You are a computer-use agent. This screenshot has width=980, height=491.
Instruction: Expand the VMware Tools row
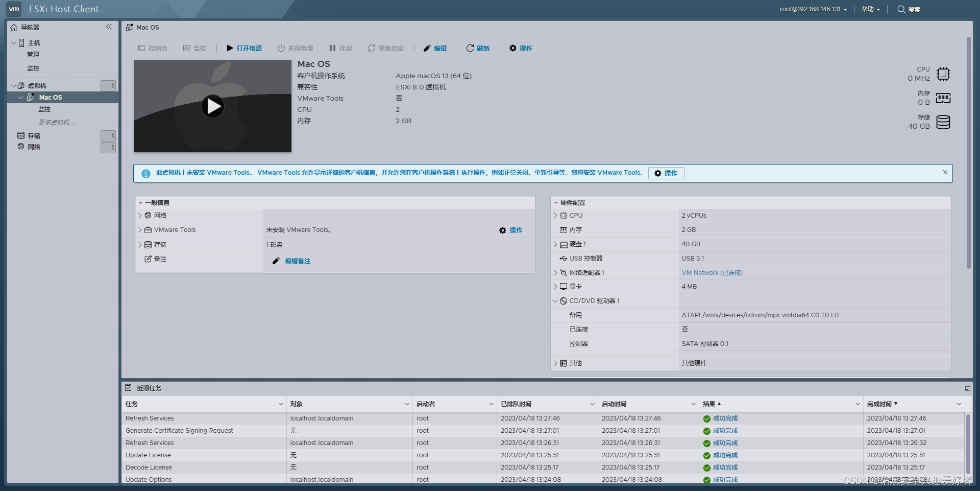pyautogui.click(x=140, y=230)
